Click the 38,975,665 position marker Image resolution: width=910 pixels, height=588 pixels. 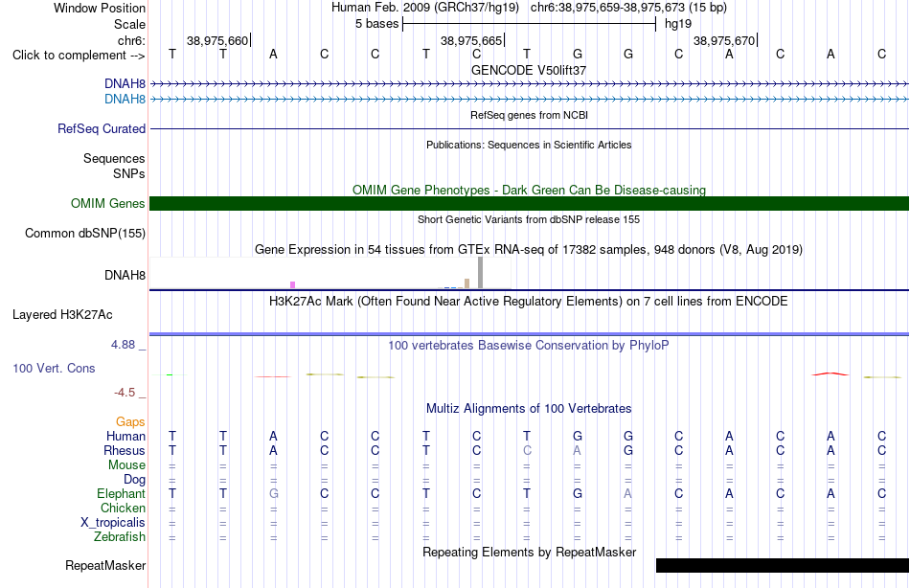(x=471, y=40)
